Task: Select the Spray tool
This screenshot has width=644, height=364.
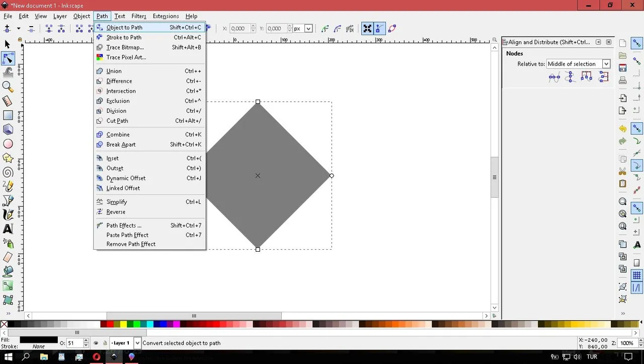Action: click(8, 243)
